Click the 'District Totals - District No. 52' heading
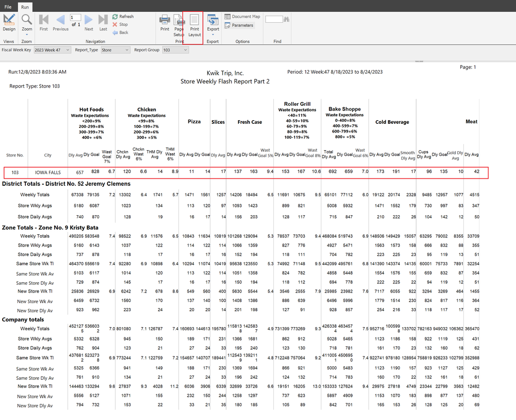The width and height of the screenshot is (516, 420). [x=66, y=184]
